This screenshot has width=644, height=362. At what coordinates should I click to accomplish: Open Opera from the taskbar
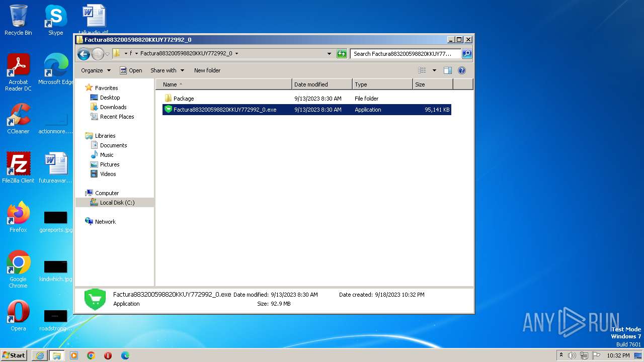tap(108, 355)
